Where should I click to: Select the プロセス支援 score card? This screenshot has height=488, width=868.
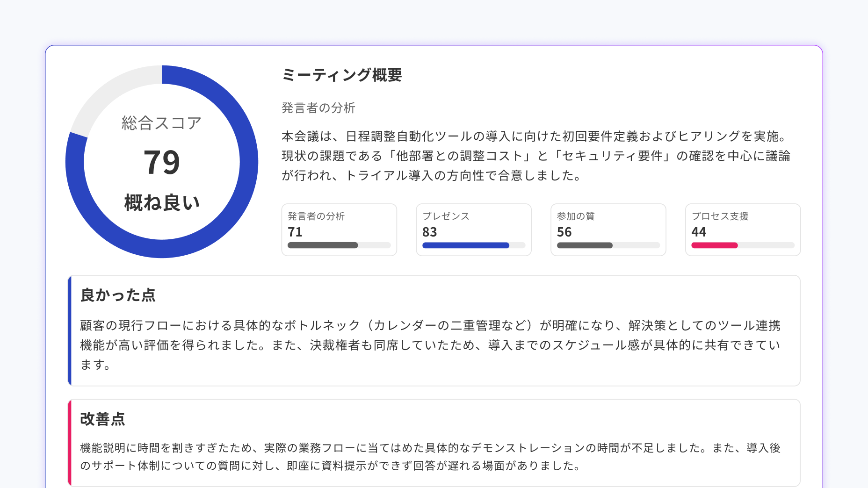click(742, 230)
